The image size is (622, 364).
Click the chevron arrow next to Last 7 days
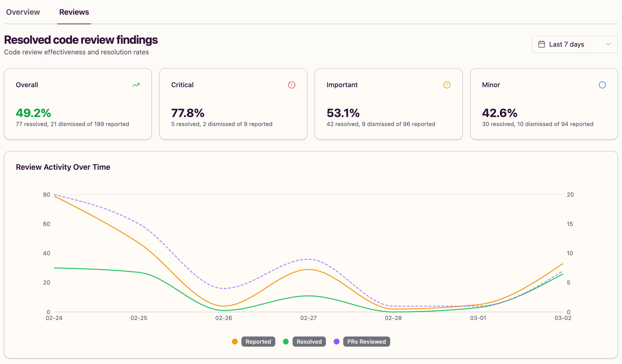608,44
